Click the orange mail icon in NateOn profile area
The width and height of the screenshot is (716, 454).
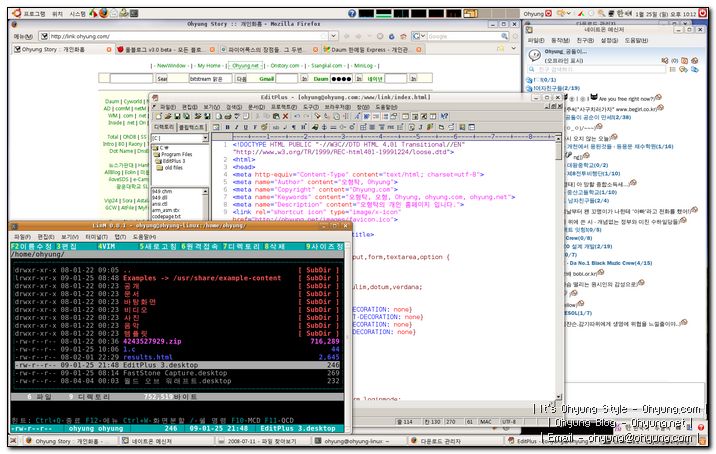[x=684, y=60]
